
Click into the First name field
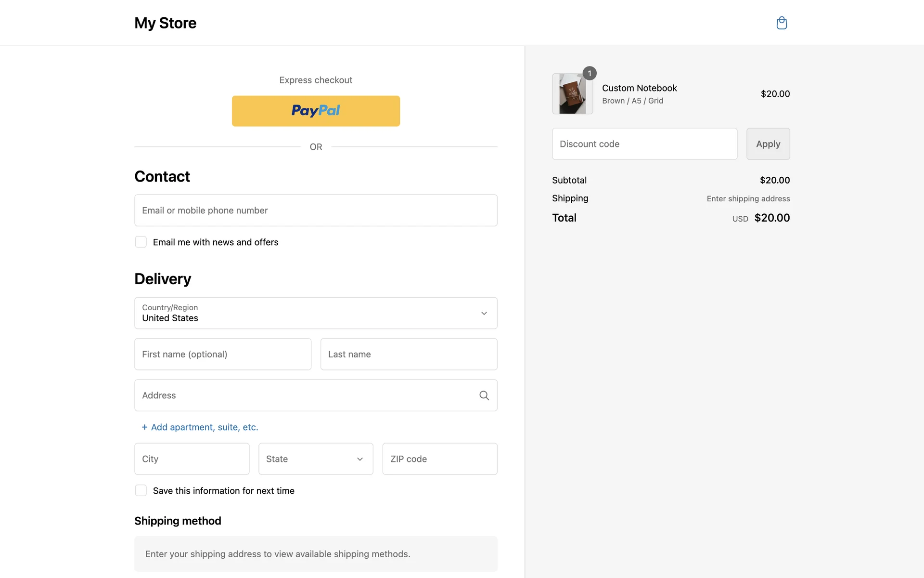[222, 354]
